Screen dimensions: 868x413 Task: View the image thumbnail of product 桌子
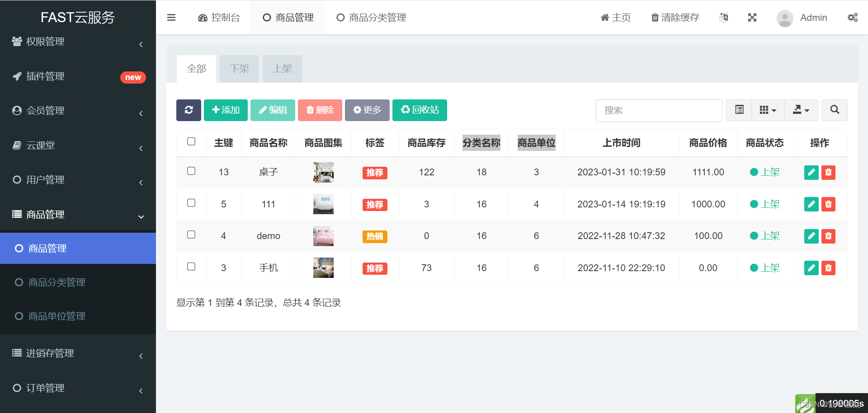tap(323, 172)
